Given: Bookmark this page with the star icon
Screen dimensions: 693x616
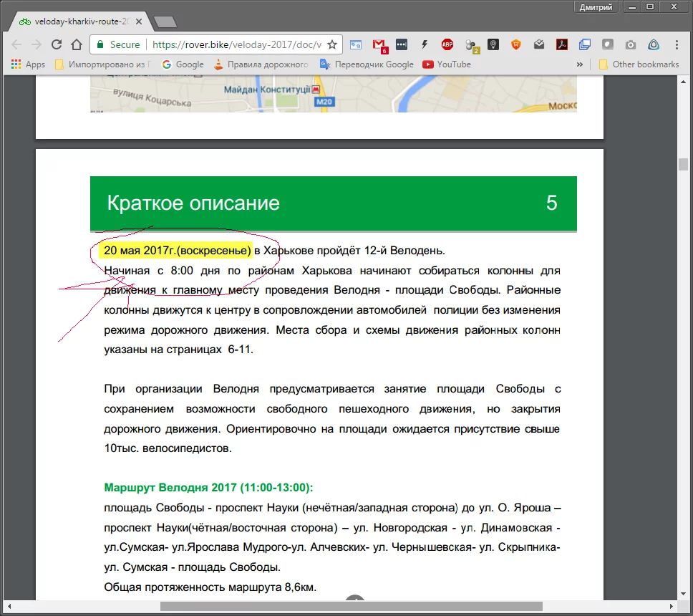Looking at the screenshot, I should coord(332,44).
